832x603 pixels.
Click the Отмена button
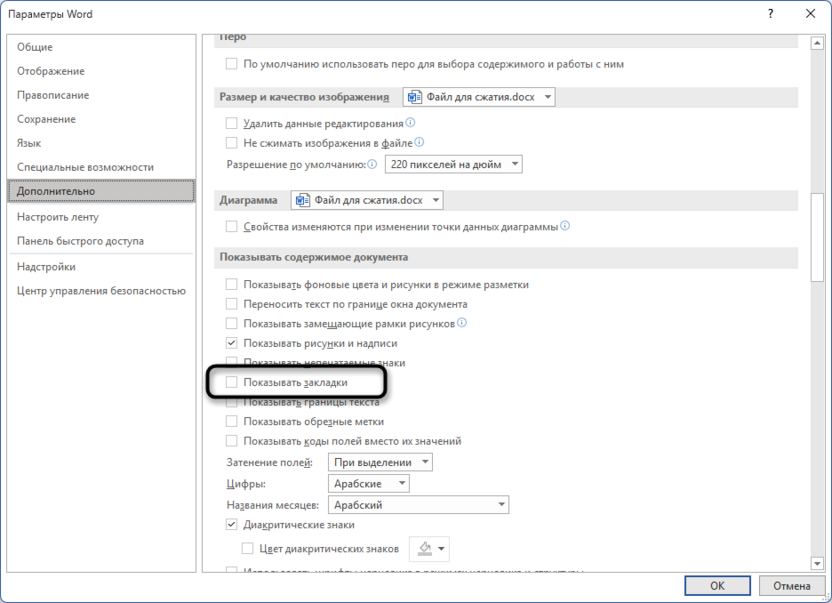pyautogui.click(x=792, y=585)
